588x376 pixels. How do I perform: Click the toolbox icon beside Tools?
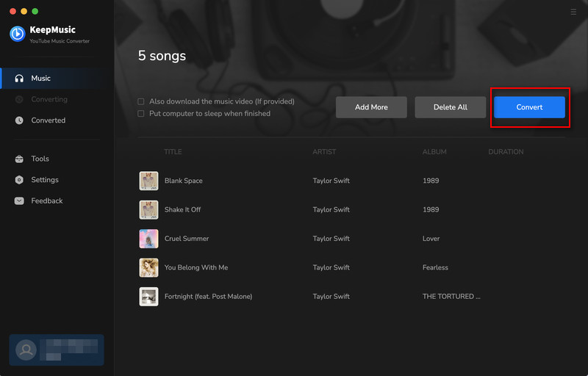pyautogui.click(x=19, y=159)
